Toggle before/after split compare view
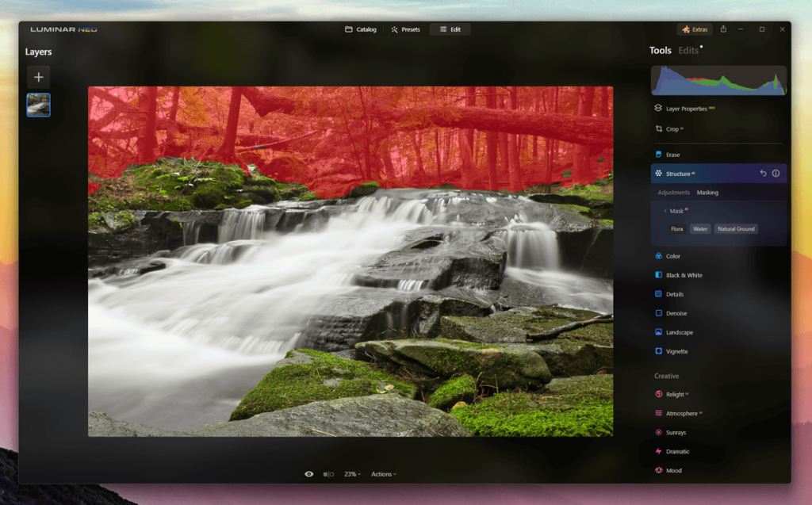This screenshot has width=812, height=505. point(328,474)
